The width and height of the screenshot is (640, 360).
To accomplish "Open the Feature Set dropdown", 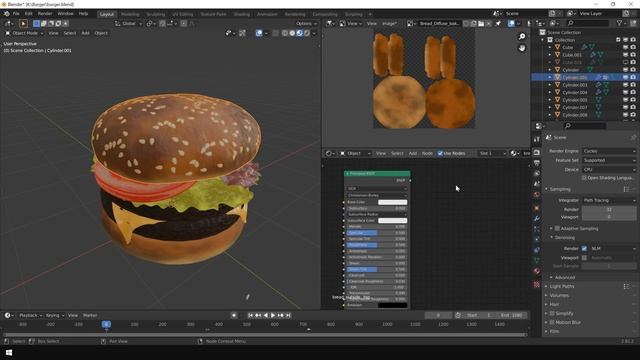I will pyautogui.click(x=609, y=160).
